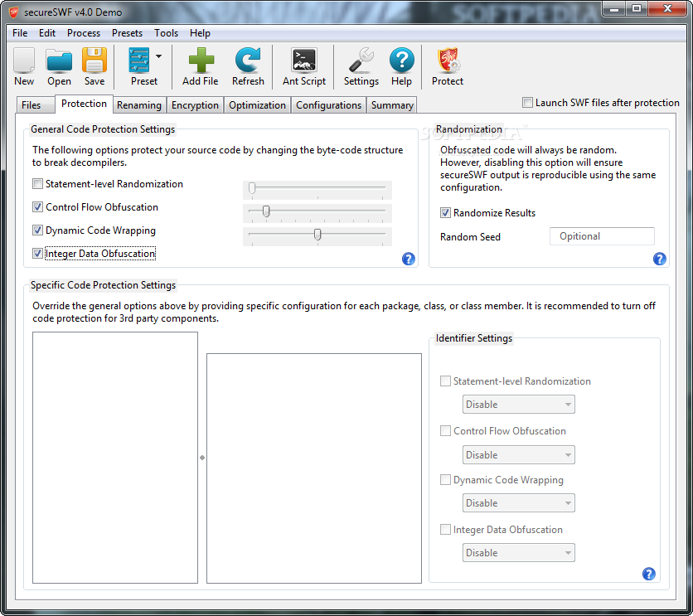The width and height of the screenshot is (693, 616).
Task: Click the Random Seed input field
Action: pyautogui.click(x=602, y=236)
